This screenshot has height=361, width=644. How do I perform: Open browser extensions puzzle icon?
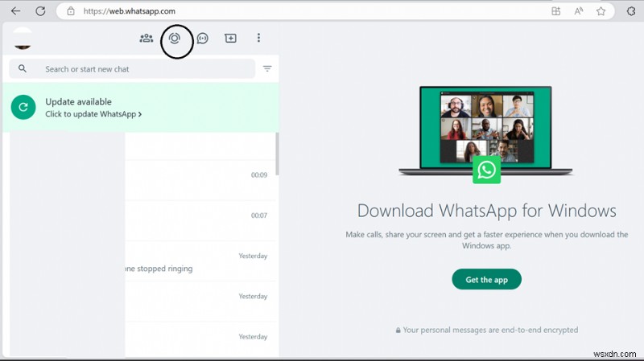click(631, 11)
